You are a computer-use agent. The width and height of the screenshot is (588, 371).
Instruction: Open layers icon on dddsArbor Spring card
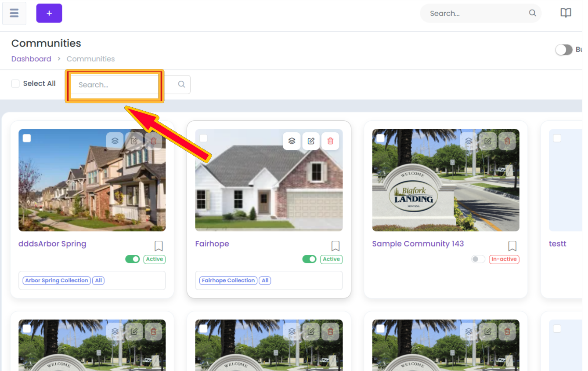[x=115, y=141]
